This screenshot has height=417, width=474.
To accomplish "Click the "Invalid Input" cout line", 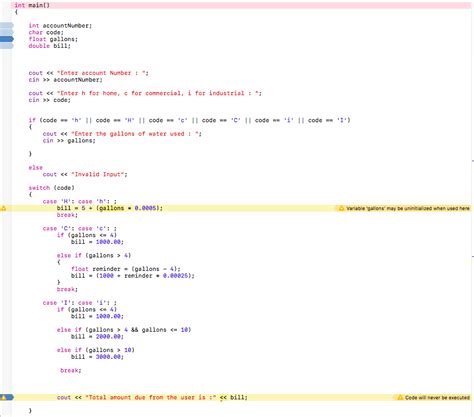I will 85,174.
